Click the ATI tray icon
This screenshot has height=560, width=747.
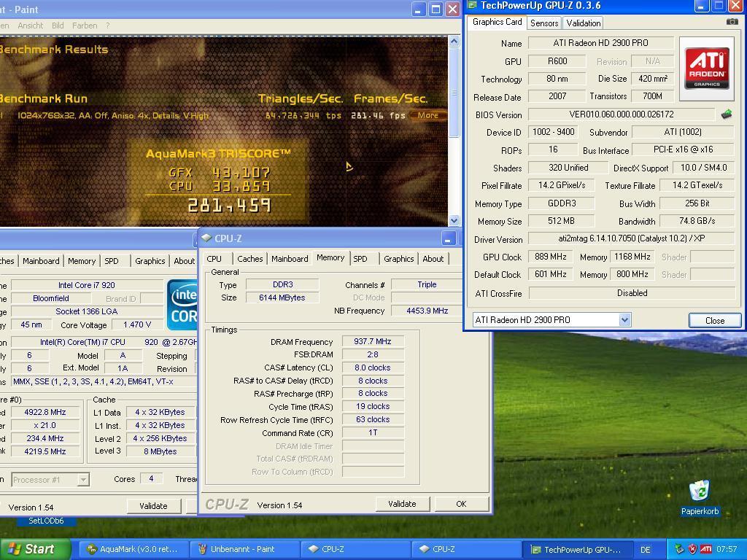(706, 549)
